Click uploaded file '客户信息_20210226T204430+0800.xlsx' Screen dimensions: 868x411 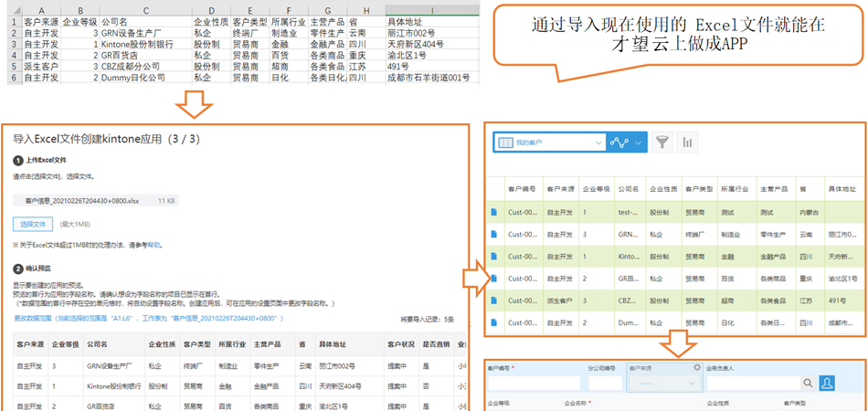click(82, 200)
